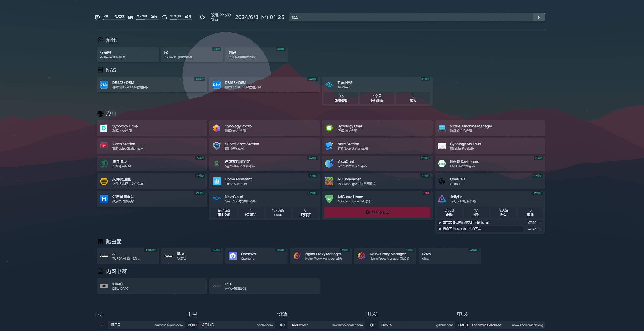The height and width of the screenshot is (331, 644).
Task: Launch Video Station icon
Action: pyautogui.click(x=104, y=146)
